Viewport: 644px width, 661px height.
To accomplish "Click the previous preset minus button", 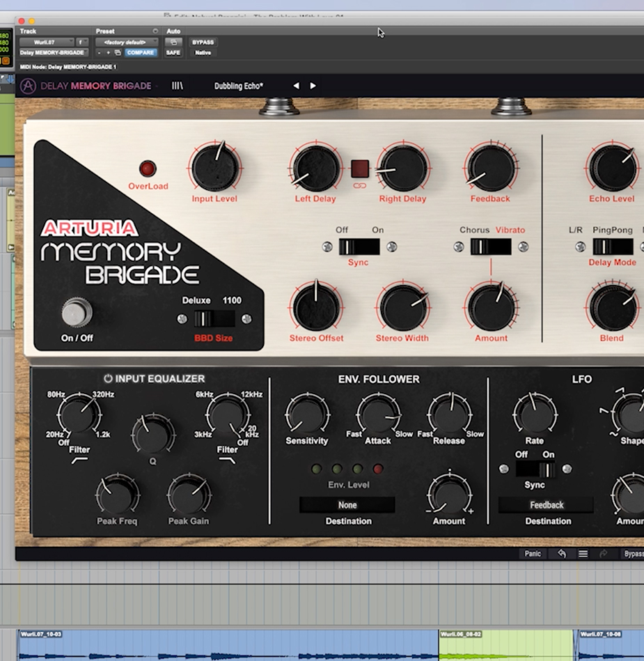I will pyautogui.click(x=99, y=53).
